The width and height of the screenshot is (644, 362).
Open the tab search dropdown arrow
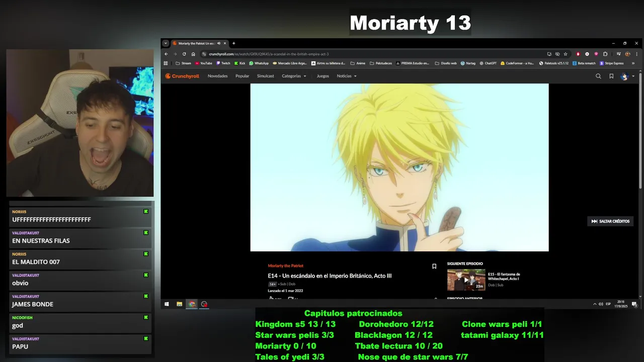coord(166,43)
